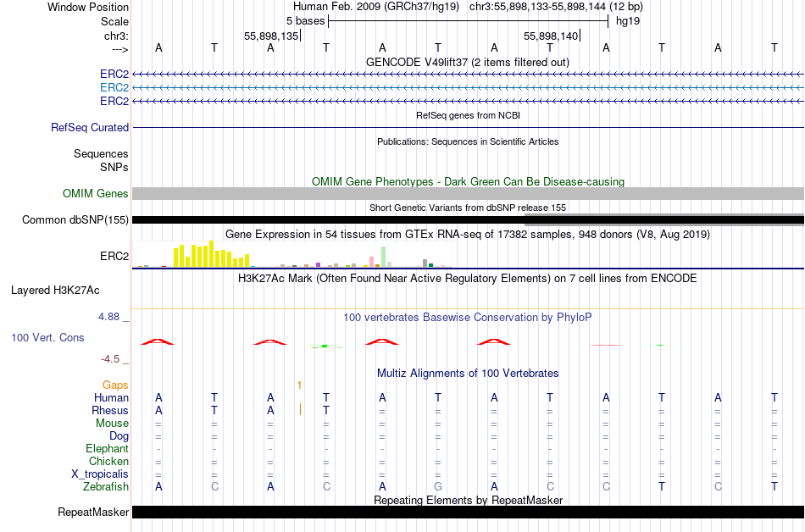805x532 pixels.
Task: Click the gray OMIM Genes item bar
Action: 468,193
